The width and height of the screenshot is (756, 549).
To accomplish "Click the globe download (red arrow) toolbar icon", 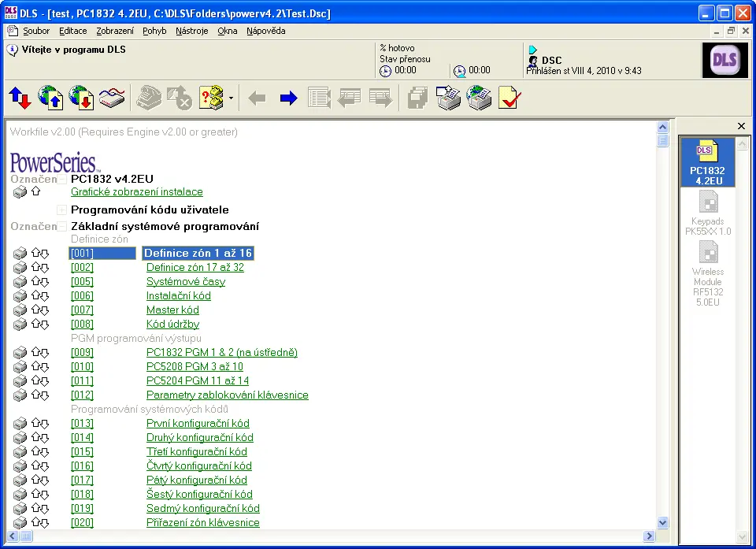I will [81, 98].
